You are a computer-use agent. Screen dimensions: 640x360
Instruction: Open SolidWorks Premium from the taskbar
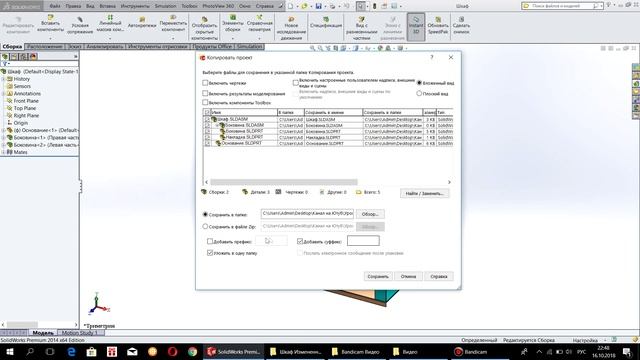[x=234, y=351]
